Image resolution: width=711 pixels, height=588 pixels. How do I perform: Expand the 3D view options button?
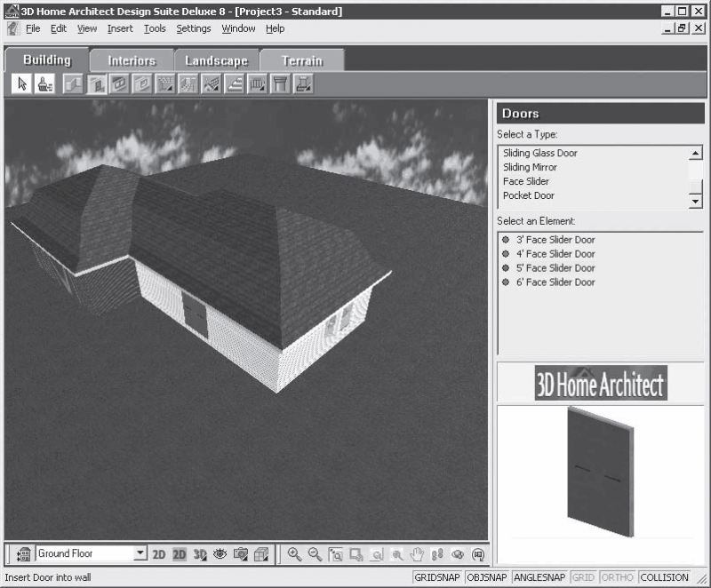tap(200, 554)
